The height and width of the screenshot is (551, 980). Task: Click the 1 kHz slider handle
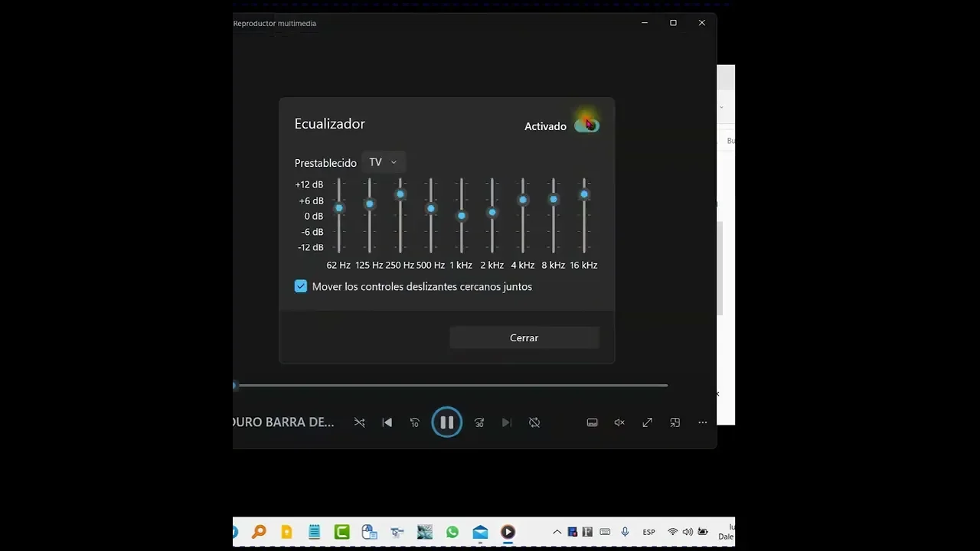[462, 216]
